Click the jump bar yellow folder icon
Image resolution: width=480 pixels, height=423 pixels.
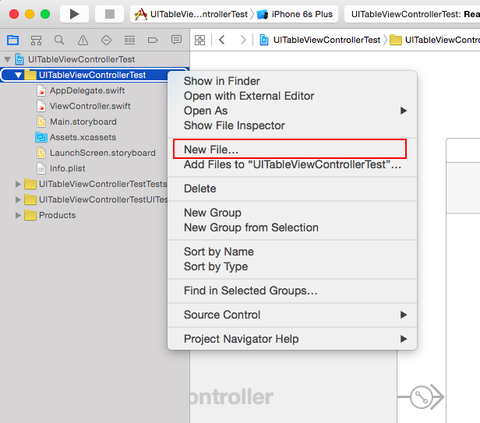(x=396, y=40)
